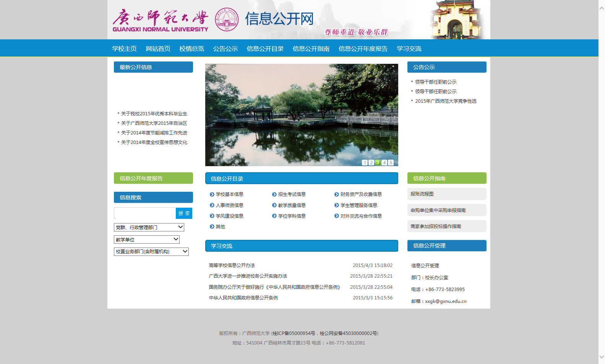Viewport: 605px width, 364px height.
Task: Open 报账流程图 guide link
Action: point(447,194)
